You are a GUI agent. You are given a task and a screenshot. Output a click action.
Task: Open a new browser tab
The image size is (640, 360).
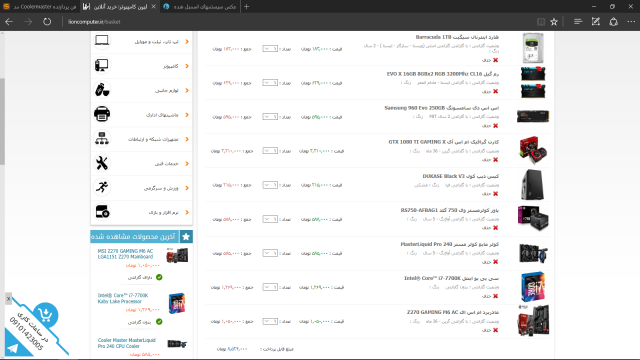(247, 7)
